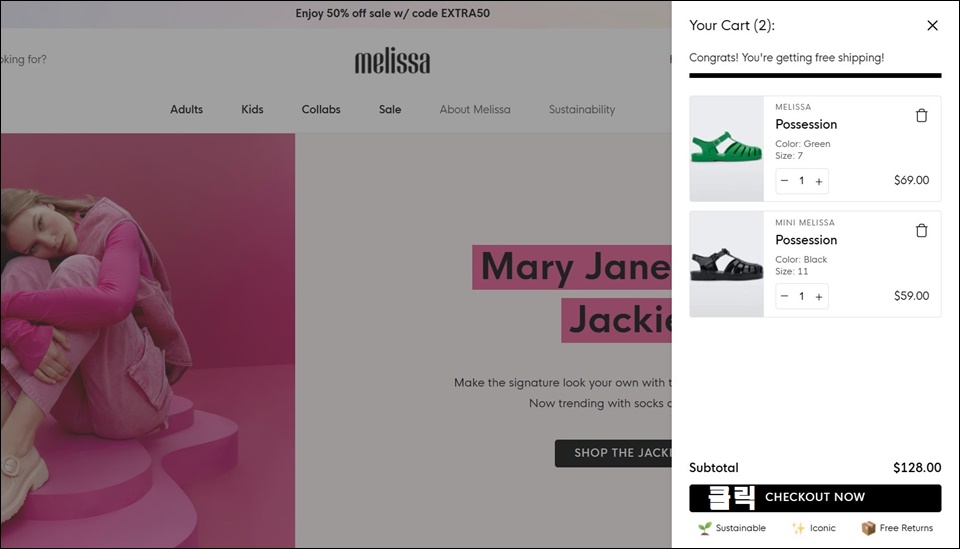Click the Free Returns box icon

tap(868, 528)
